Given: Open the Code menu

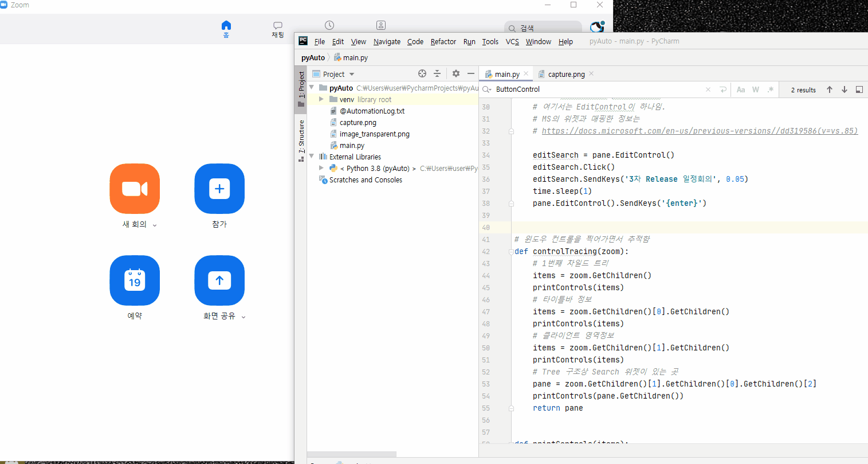Looking at the screenshot, I should pos(415,42).
